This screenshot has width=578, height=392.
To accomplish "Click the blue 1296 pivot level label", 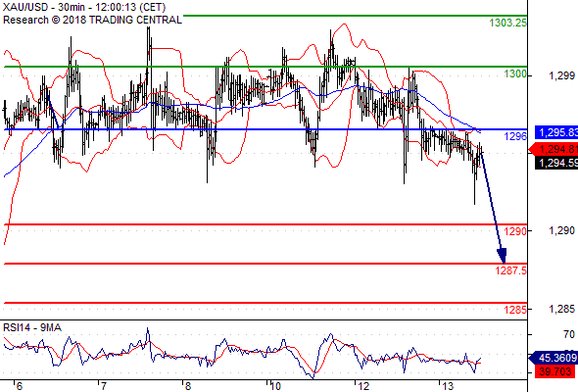I will [x=515, y=136].
